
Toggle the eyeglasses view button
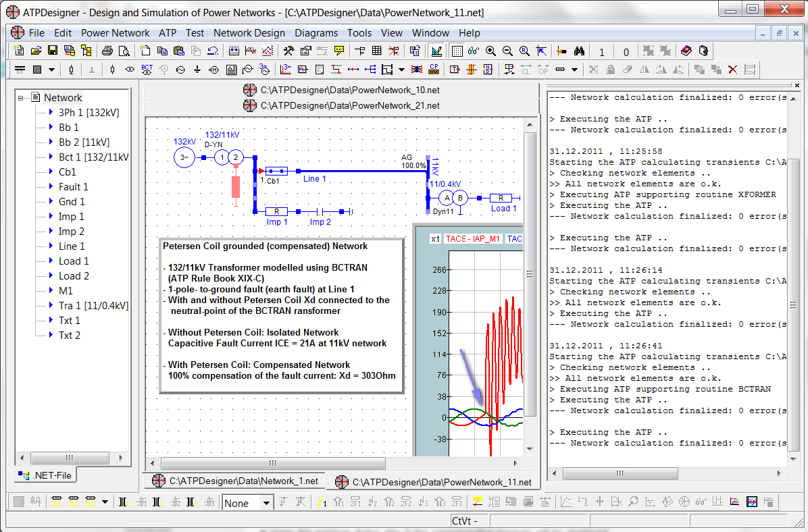click(473, 51)
